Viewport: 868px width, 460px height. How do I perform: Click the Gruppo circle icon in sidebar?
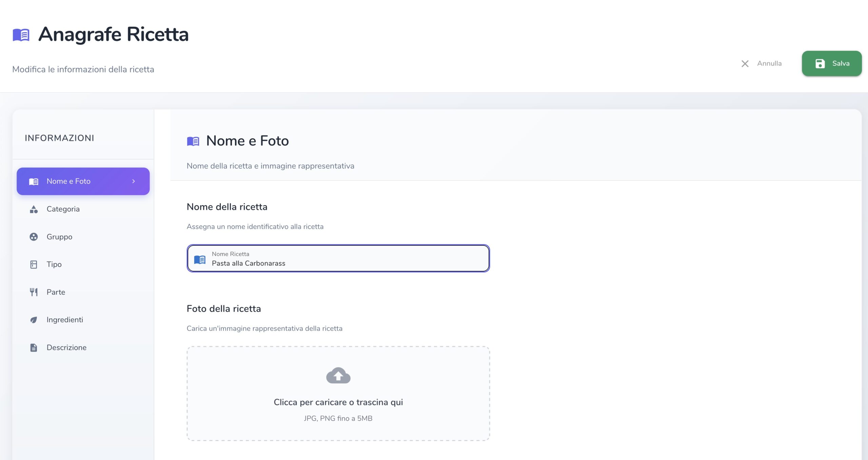[34, 237]
